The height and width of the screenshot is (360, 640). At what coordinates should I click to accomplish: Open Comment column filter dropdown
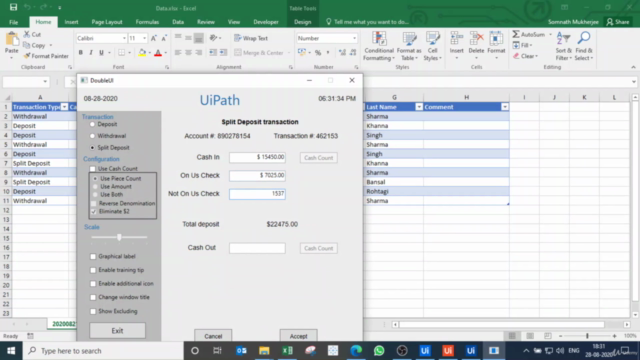(x=505, y=107)
